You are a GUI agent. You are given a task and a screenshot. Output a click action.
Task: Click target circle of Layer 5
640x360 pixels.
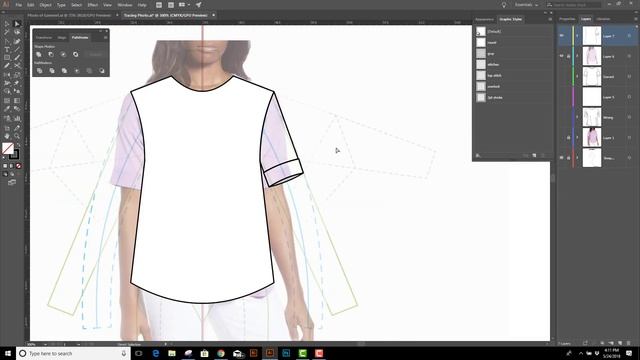click(x=629, y=97)
